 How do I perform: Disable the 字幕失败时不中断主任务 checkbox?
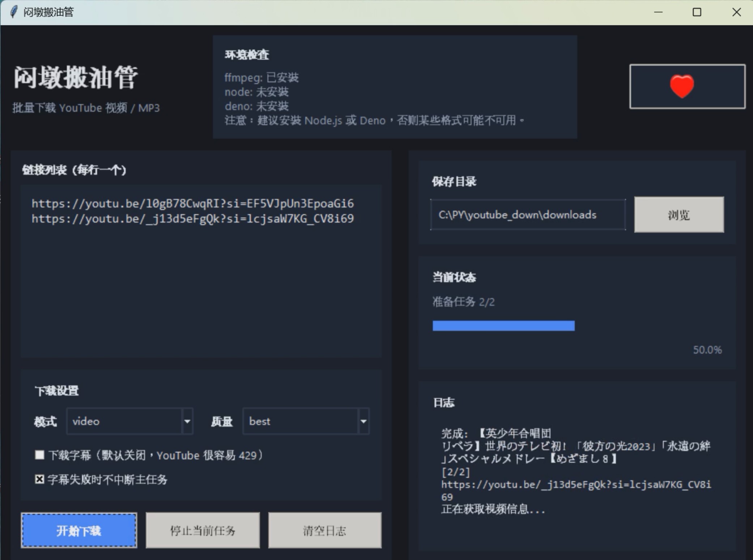coord(39,480)
